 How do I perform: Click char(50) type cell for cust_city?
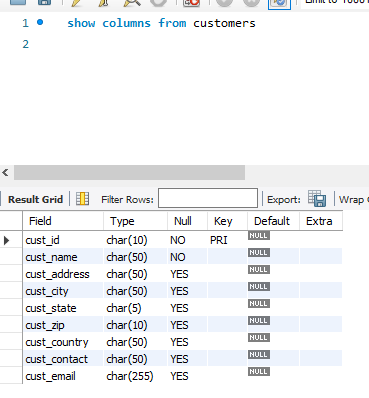pyautogui.click(x=135, y=291)
